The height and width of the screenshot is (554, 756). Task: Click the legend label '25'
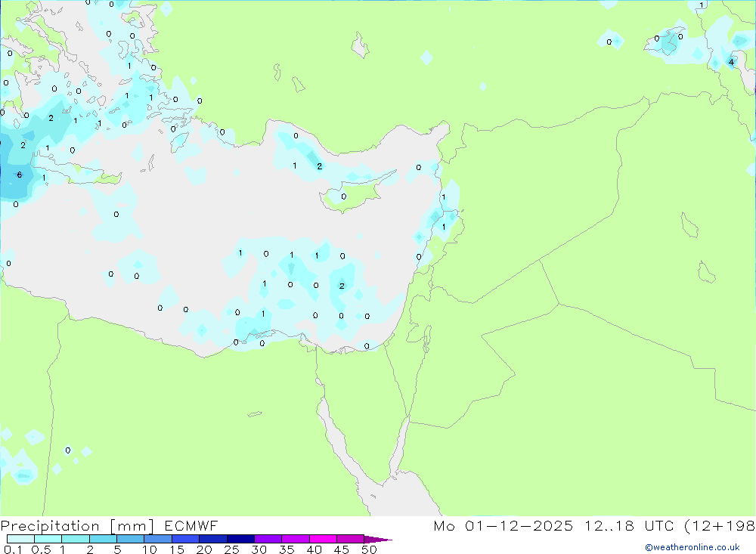232,549
